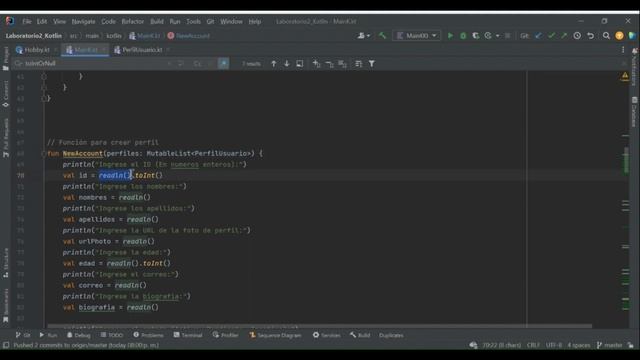Open the Sequence Diagram tool window
This screenshot has width=640, height=360.
click(x=275, y=335)
